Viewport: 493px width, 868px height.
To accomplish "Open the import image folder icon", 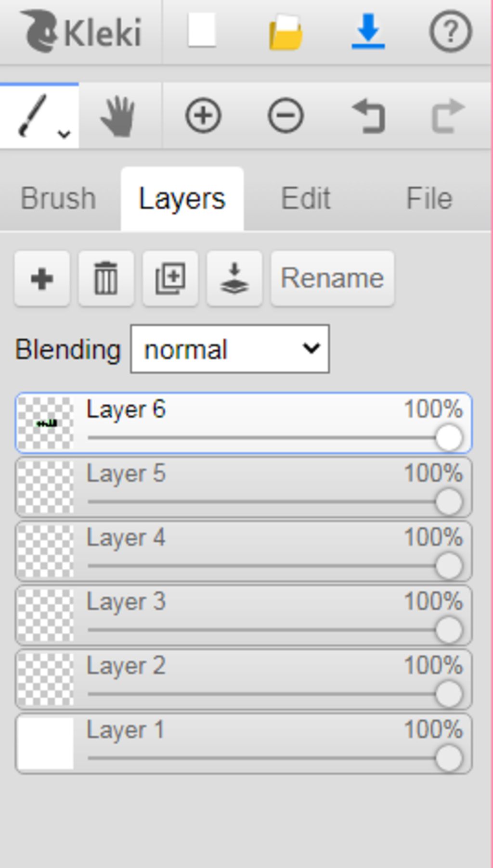I will (285, 32).
